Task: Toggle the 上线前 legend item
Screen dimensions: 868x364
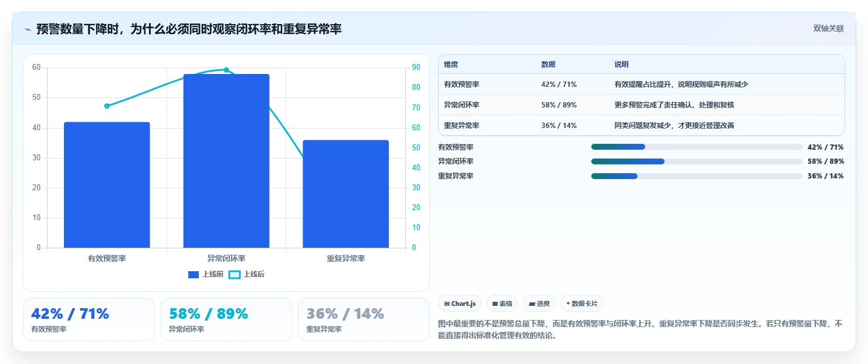Action: (206, 274)
